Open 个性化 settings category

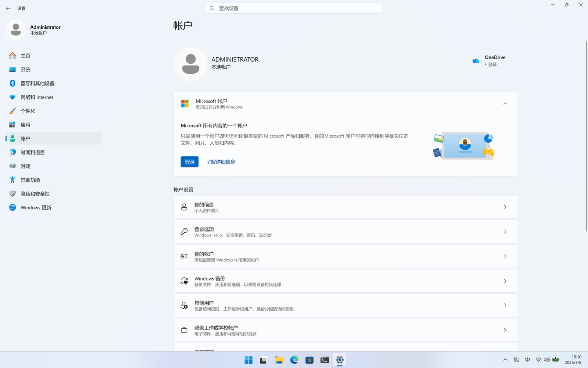pyautogui.click(x=53, y=111)
